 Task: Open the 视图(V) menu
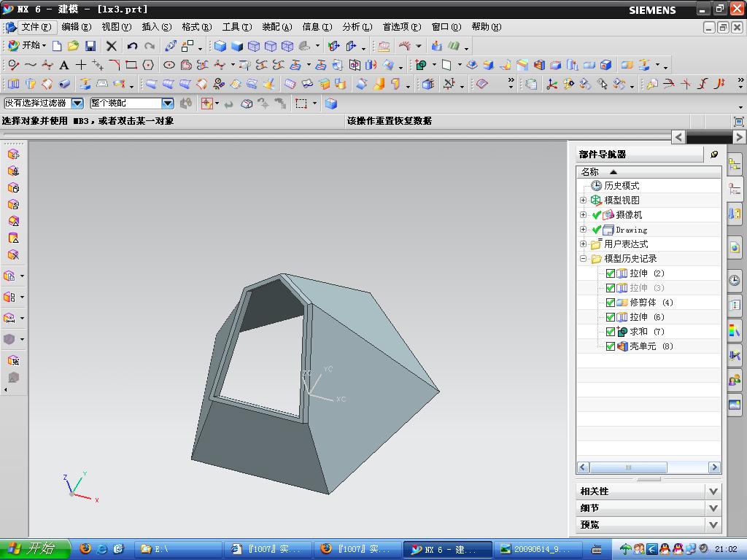[116, 27]
